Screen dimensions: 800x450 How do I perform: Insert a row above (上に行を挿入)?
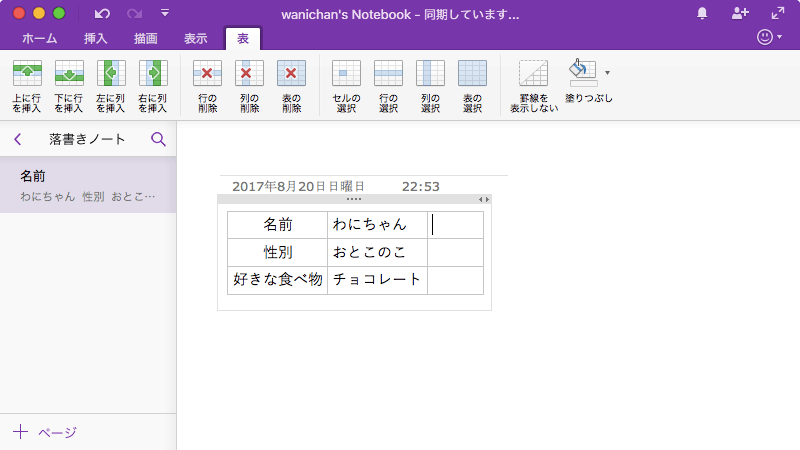tap(27, 86)
